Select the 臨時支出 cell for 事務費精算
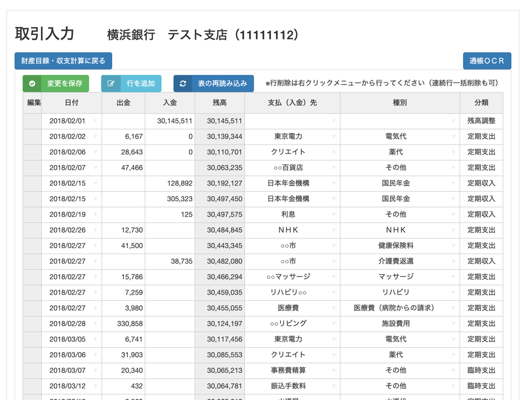532x400 pixels. [481, 371]
